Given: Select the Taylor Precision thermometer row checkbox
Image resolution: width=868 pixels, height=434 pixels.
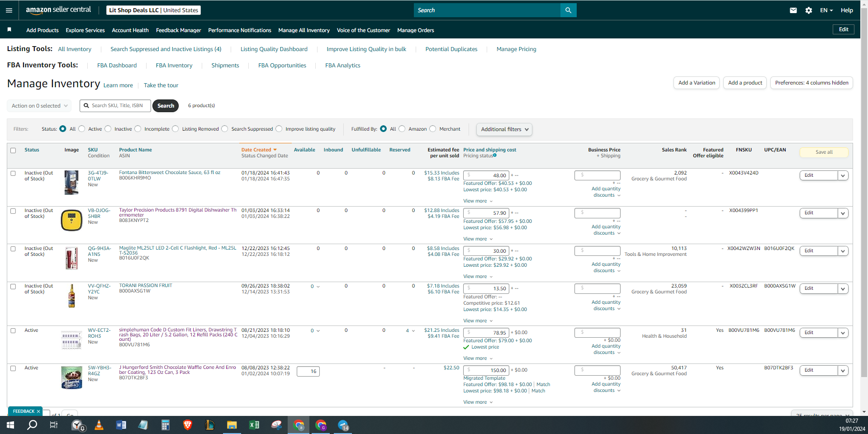Looking at the screenshot, I should point(13,211).
